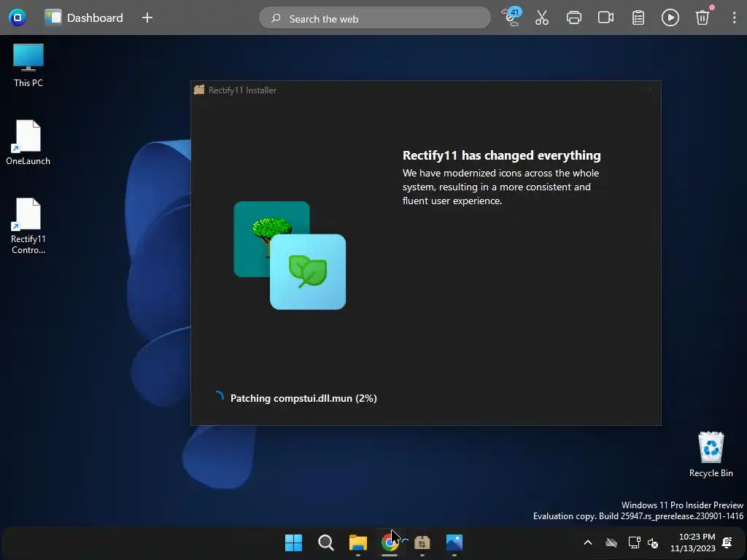Focus the Search the web field
Screen dimensions: 747x560
[x=374, y=18]
